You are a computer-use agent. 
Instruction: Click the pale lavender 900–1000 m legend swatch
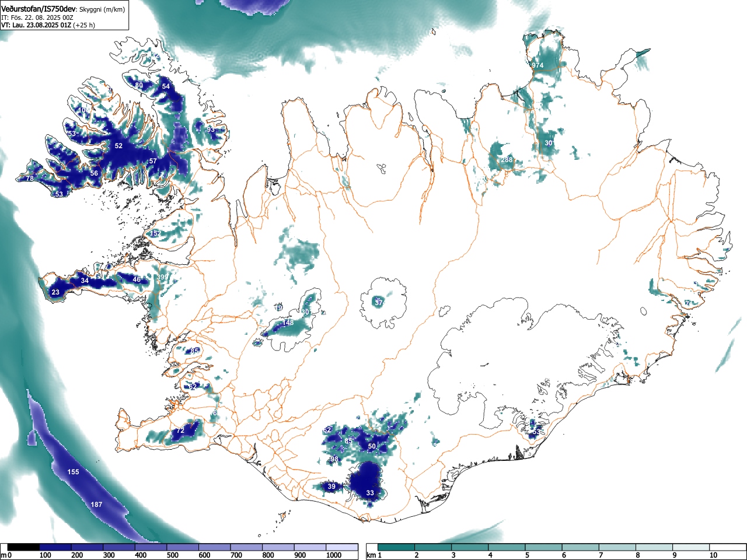(310, 547)
